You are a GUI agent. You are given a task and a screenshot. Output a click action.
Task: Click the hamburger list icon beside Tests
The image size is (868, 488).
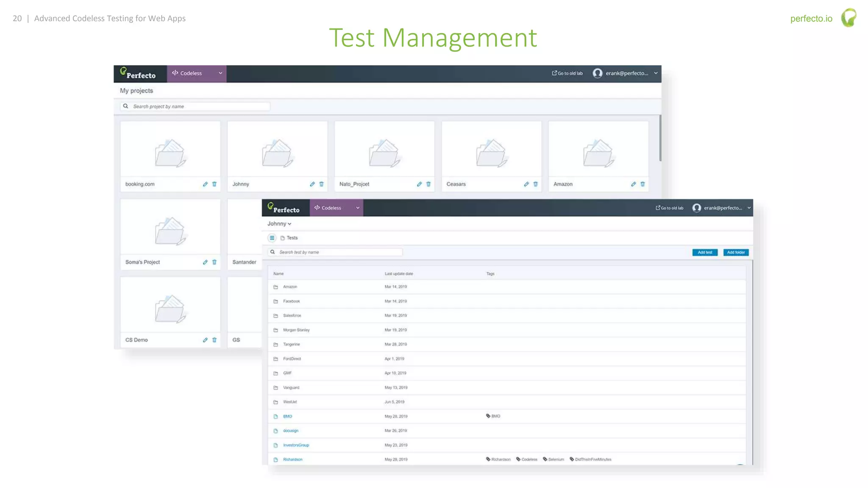[272, 238]
